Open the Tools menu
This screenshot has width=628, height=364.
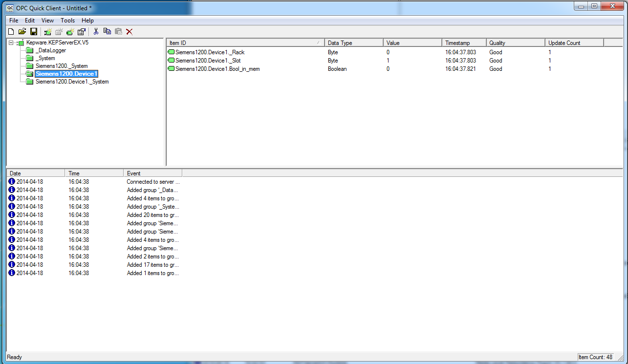pos(68,21)
